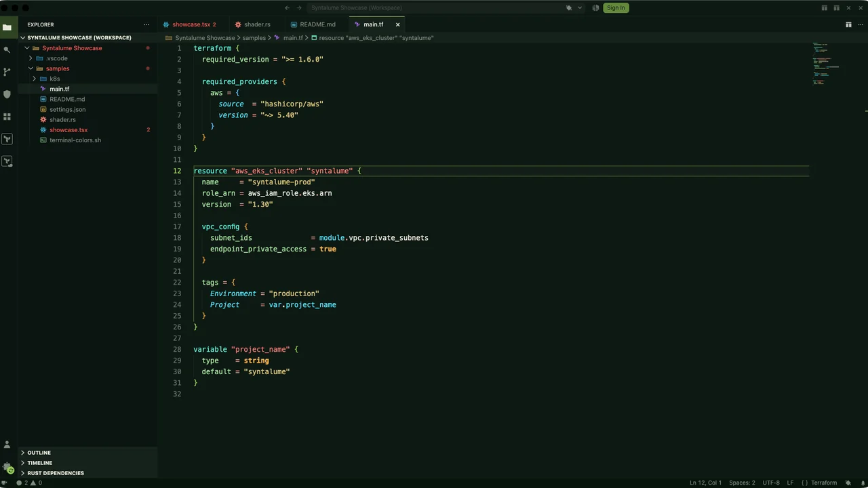
Task: Close the main.tf tab
Action: (397, 24)
